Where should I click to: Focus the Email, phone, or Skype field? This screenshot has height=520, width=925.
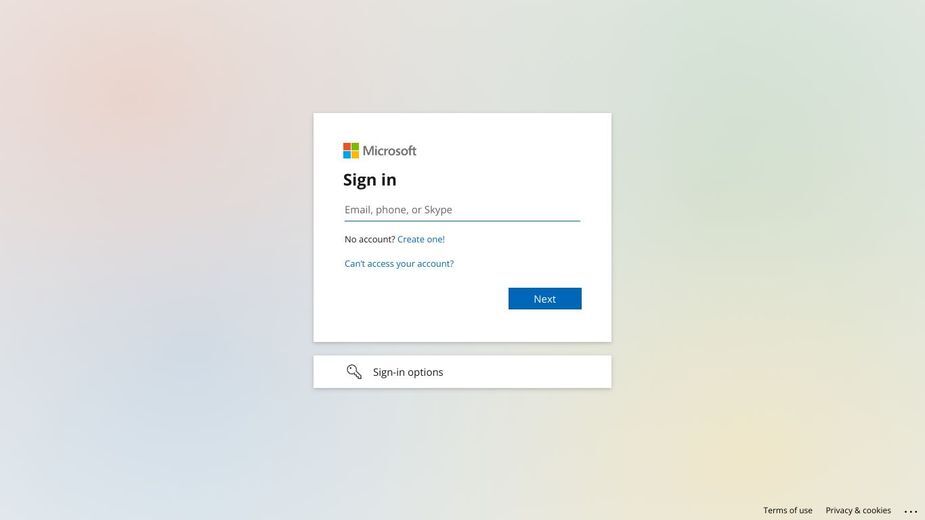[462, 210]
